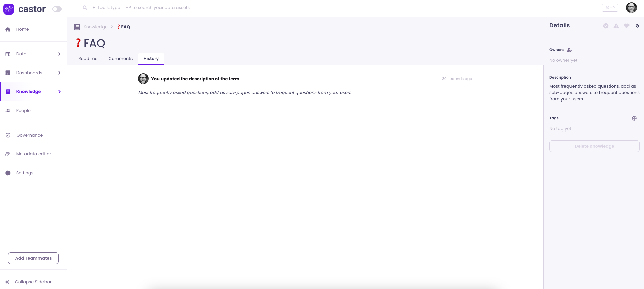Add a tag with the plus icon

[634, 118]
